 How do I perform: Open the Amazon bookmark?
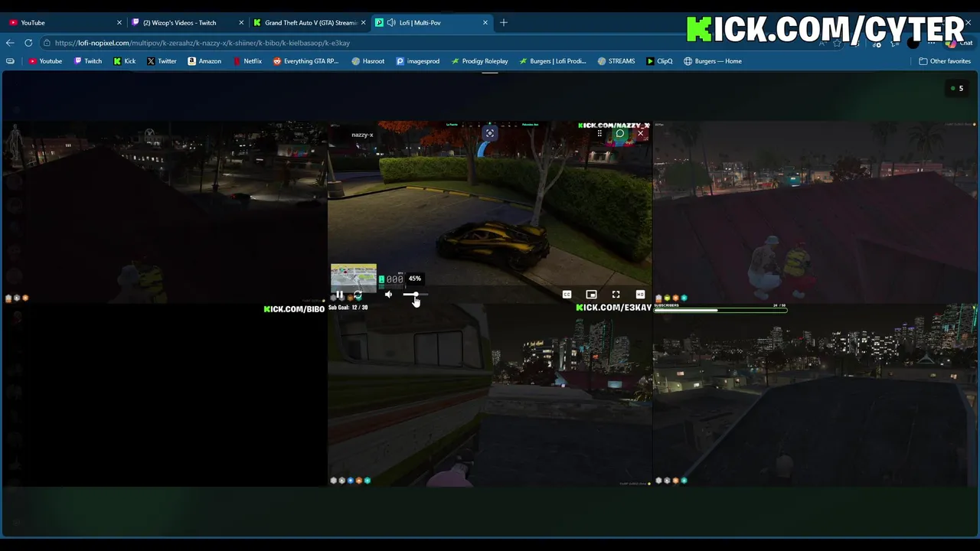204,61
